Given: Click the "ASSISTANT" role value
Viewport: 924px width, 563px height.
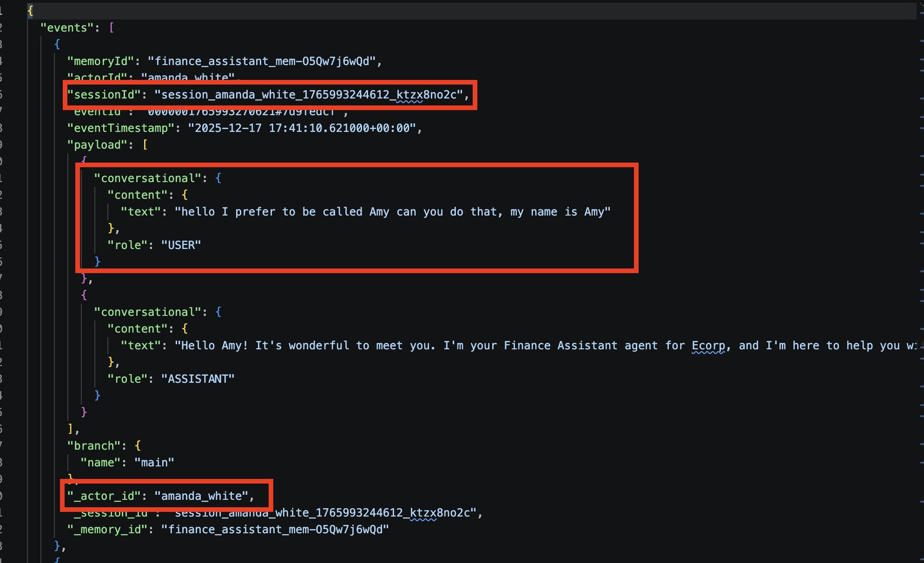Looking at the screenshot, I should click(198, 379).
